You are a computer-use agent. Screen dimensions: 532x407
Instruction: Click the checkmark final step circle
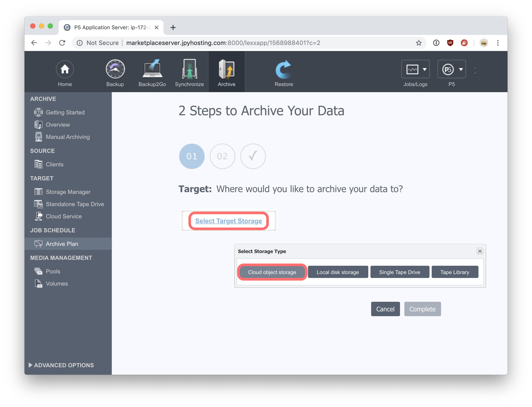[x=253, y=156]
